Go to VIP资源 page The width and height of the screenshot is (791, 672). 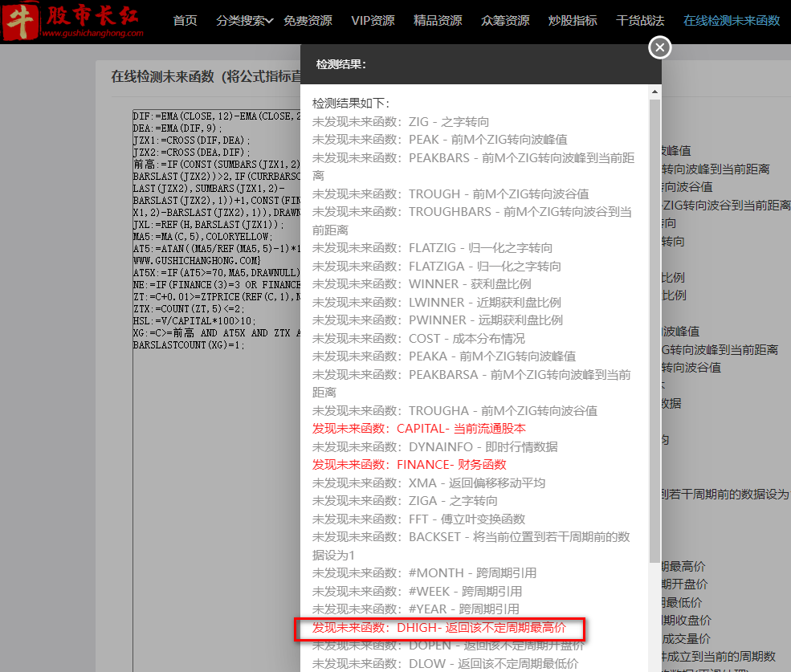[373, 21]
